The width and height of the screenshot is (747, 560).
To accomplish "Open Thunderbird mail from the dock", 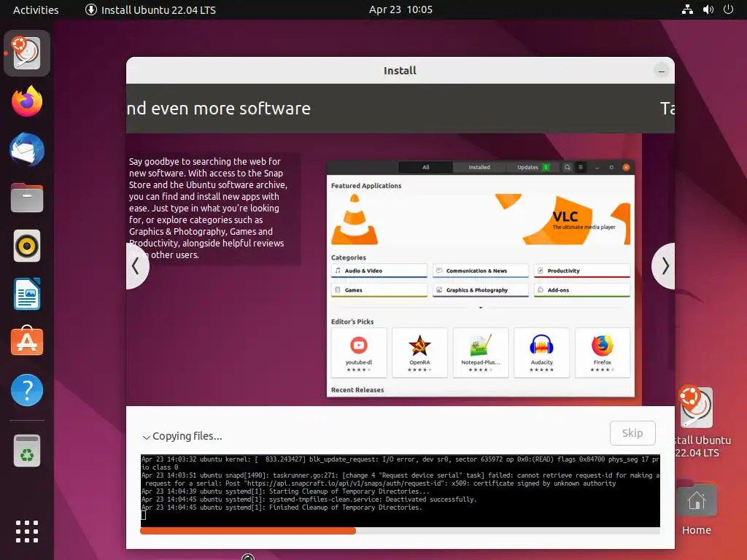I will coord(27,149).
